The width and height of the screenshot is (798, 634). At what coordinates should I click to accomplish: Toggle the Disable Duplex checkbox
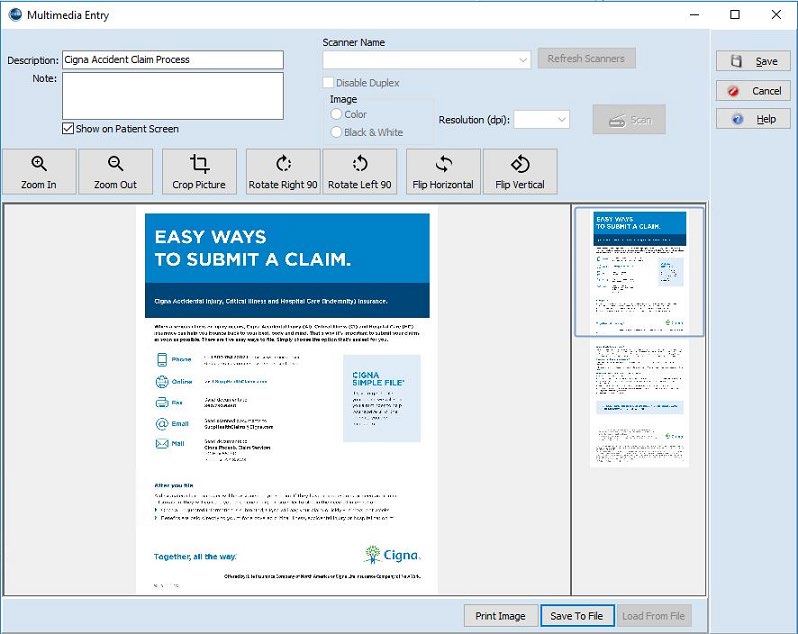click(x=329, y=83)
